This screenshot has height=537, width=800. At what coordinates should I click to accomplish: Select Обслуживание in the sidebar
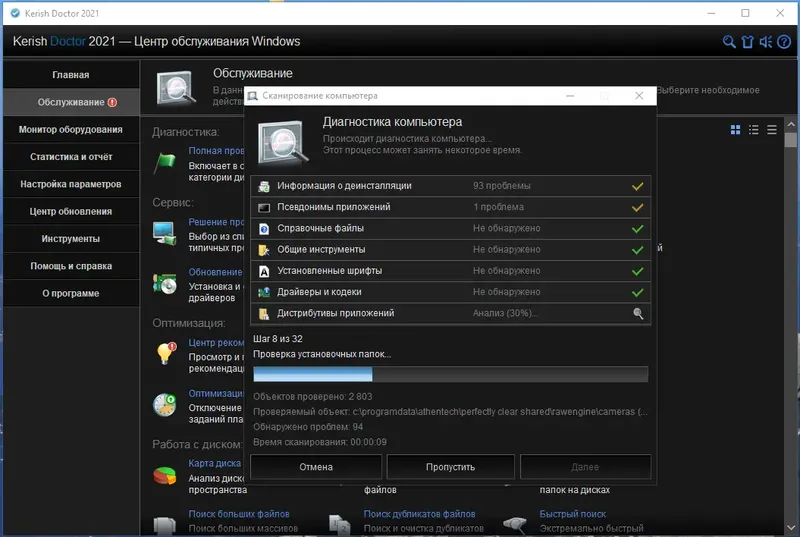click(x=71, y=102)
